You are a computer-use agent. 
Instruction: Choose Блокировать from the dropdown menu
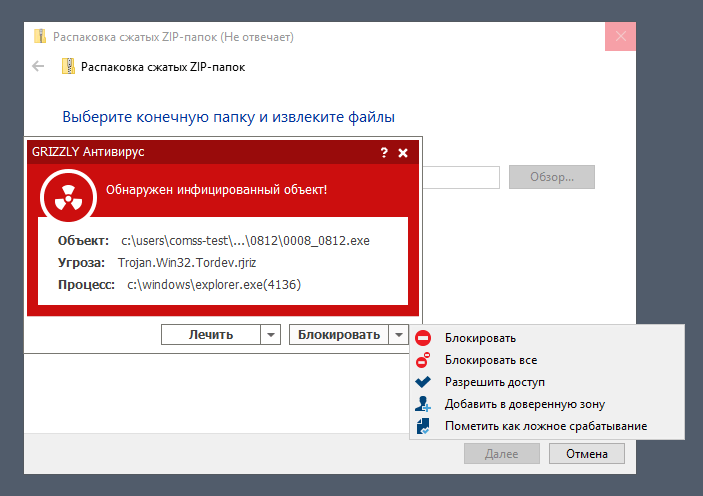pos(547,338)
